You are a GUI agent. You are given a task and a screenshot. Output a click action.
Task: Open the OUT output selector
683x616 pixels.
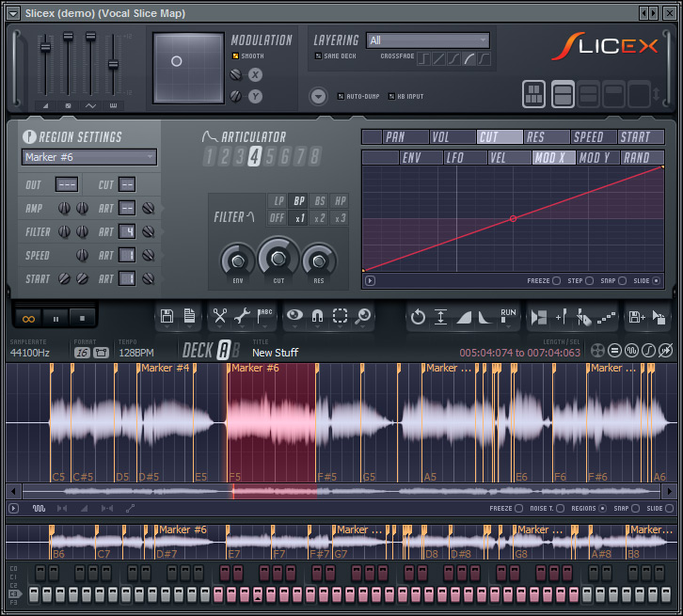pos(67,184)
